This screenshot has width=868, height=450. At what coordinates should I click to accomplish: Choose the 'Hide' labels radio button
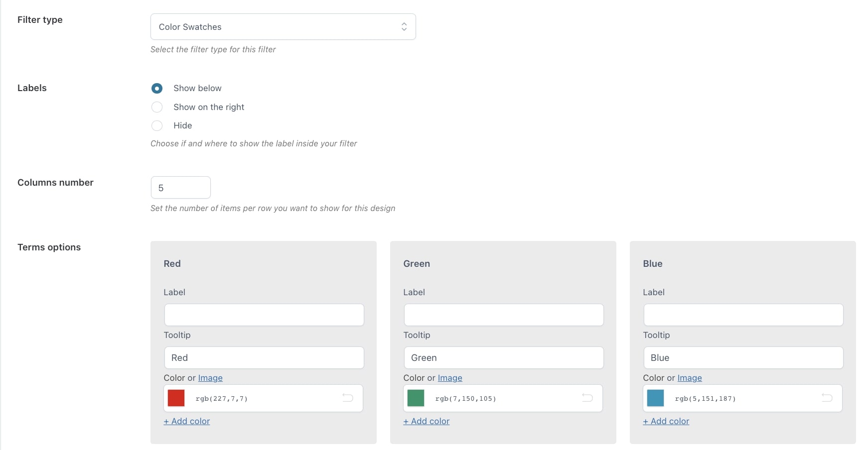tap(157, 125)
